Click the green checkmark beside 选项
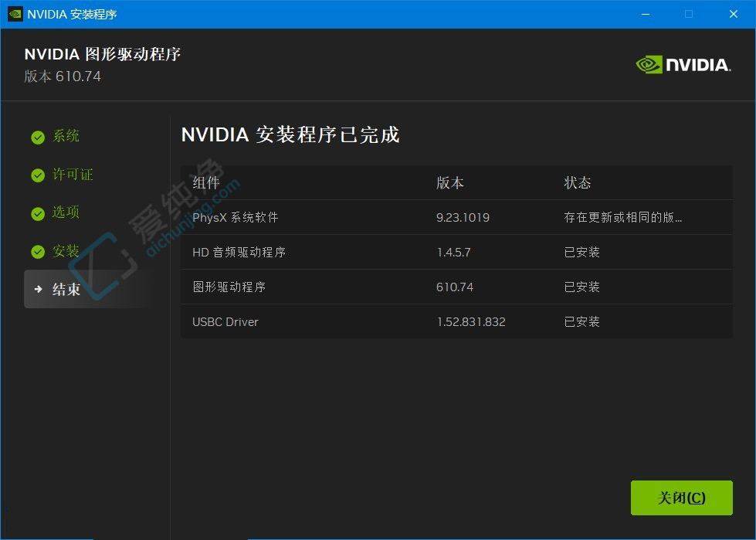Screen dimensions: 756x540 [38, 213]
